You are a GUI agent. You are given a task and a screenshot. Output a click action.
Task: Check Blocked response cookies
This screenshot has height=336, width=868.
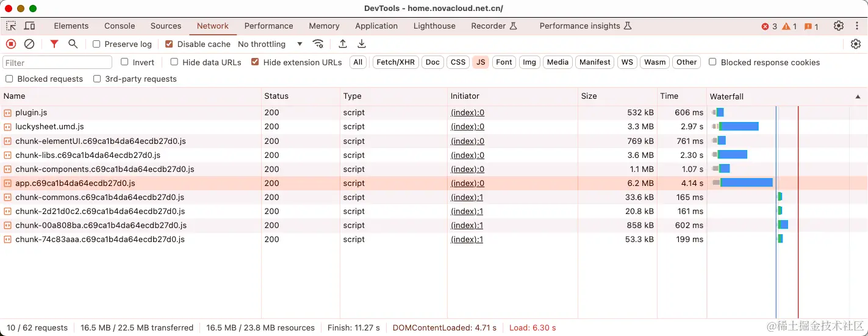click(x=712, y=62)
